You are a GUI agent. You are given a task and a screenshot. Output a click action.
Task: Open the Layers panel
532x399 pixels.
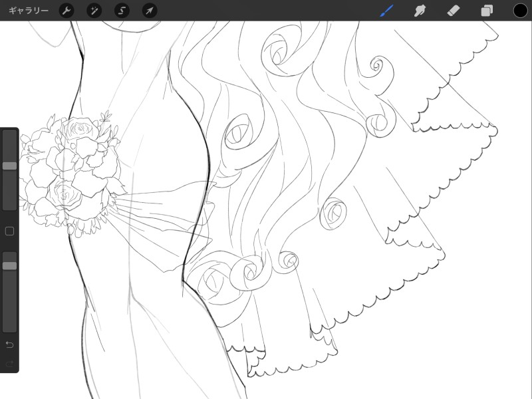(x=487, y=11)
